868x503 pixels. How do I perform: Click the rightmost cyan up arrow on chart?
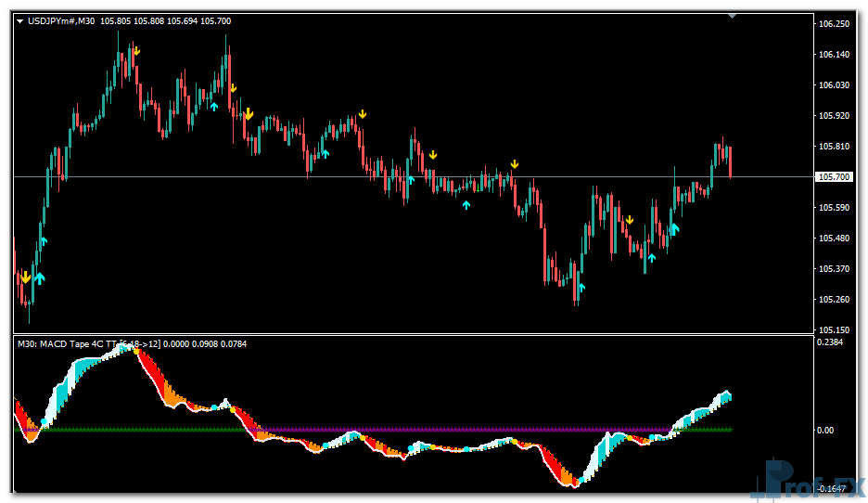click(674, 227)
